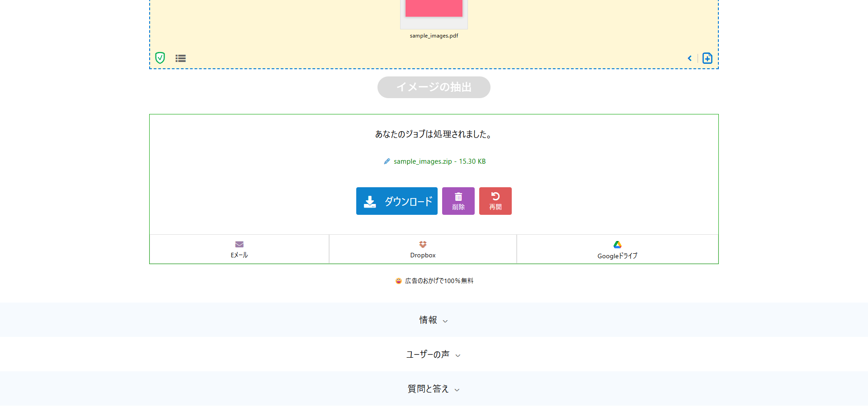The height and width of the screenshot is (412, 868).
Task: Add another file with the plus document icon
Action: click(x=708, y=58)
